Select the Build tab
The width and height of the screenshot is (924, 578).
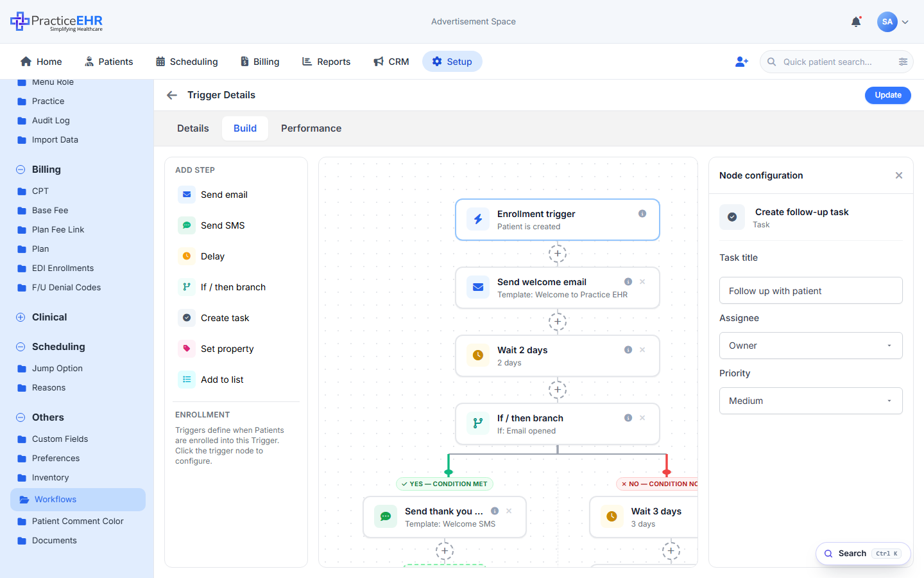click(245, 128)
